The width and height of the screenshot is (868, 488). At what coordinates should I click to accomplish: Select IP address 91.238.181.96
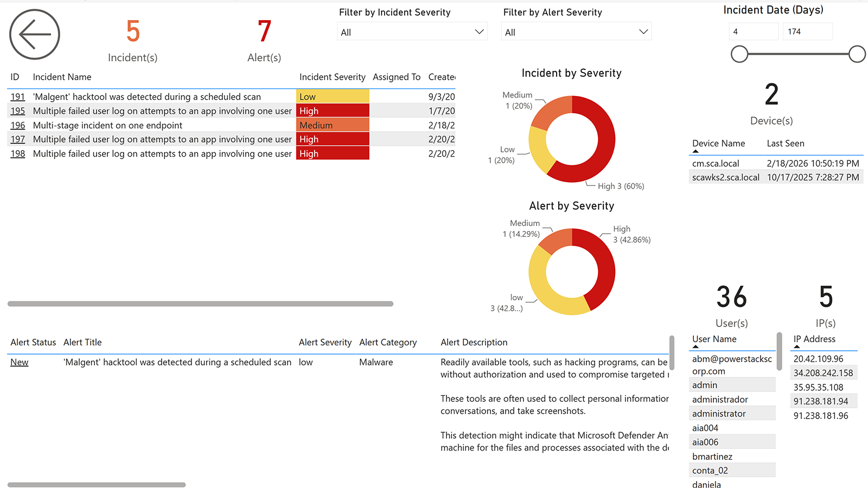point(824,415)
